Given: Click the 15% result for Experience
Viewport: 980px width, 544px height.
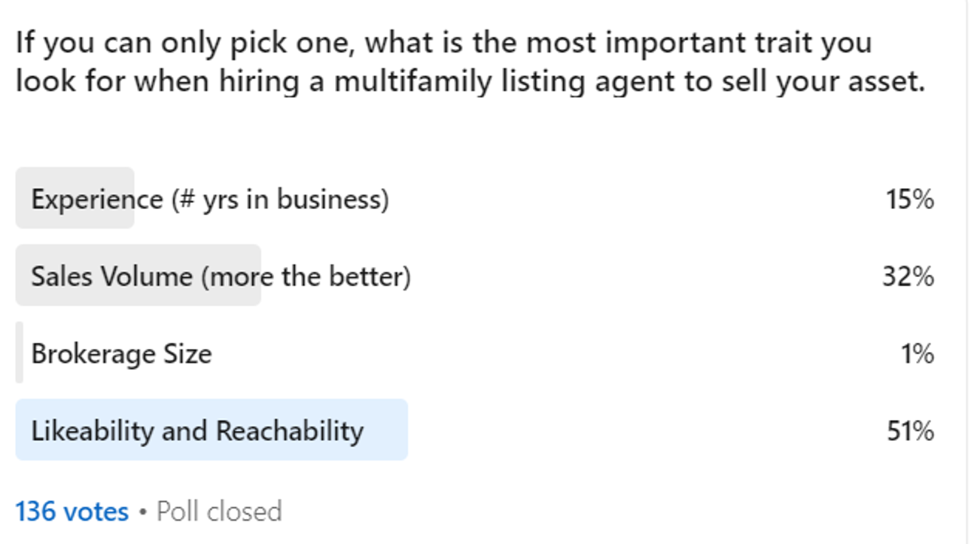Looking at the screenshot, I should pyautogui.click(x=909, y=199).
